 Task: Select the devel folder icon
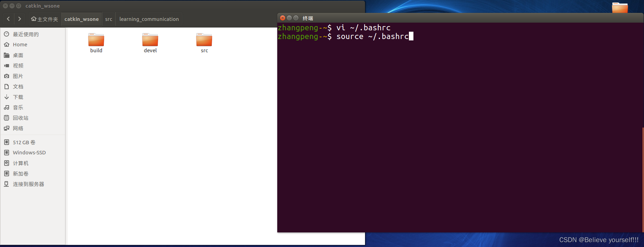[150, 40]
